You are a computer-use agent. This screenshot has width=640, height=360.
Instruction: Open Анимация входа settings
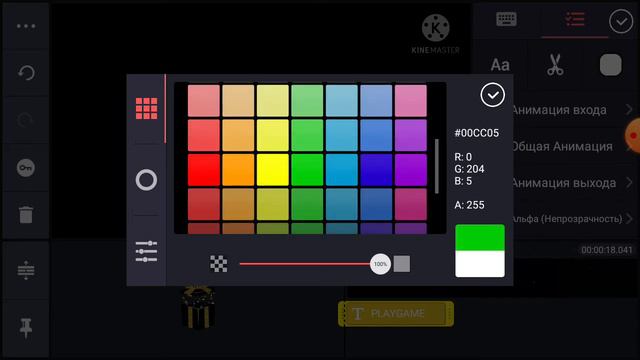573,110
